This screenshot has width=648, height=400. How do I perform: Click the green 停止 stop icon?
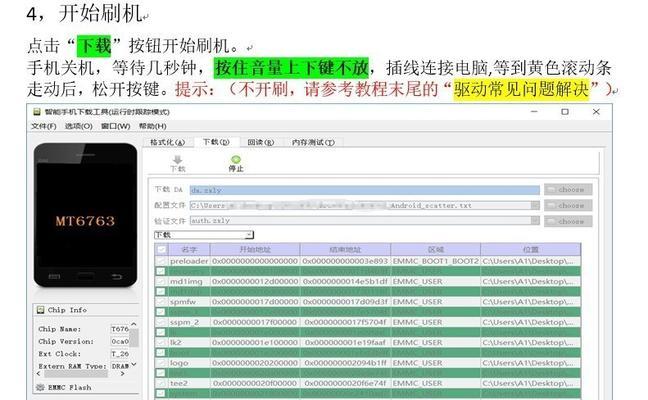pyautogui.click(x=236, y=159)
